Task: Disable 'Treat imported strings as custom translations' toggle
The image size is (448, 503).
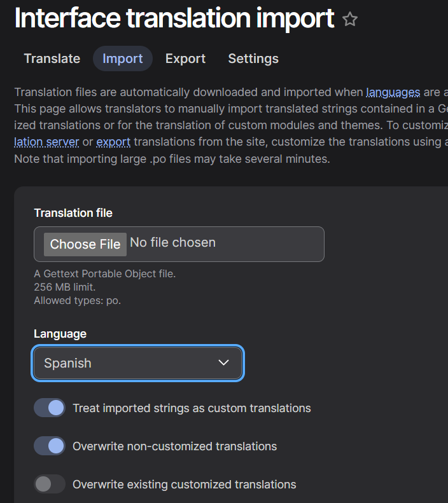Action: [x=50, y=408]
